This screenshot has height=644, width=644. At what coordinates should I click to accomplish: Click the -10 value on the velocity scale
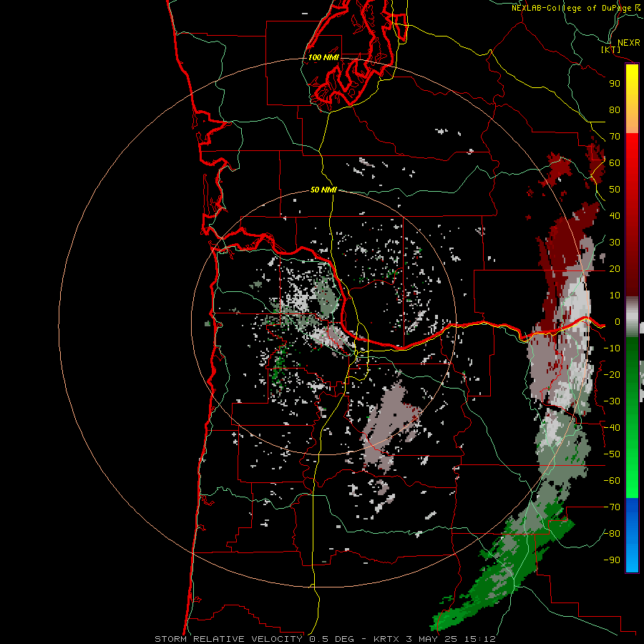pyautogui.click(x=612, y=348)
